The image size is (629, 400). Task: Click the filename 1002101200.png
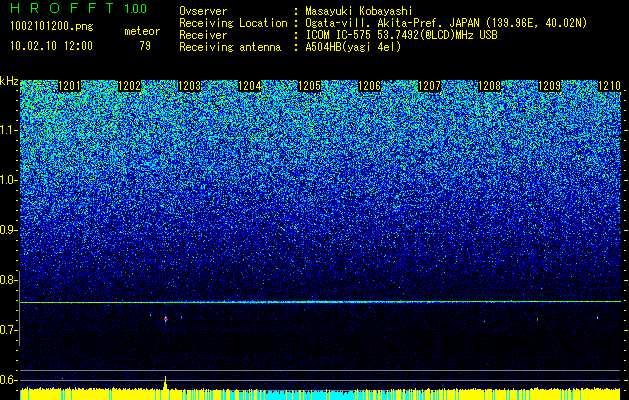(52, 27)
